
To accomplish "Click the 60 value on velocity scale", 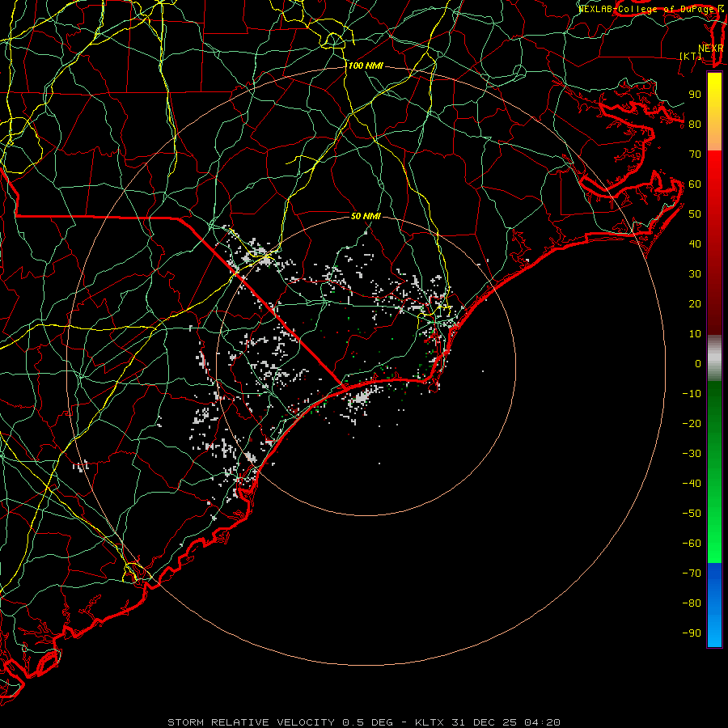I will (x=695, y=184).
